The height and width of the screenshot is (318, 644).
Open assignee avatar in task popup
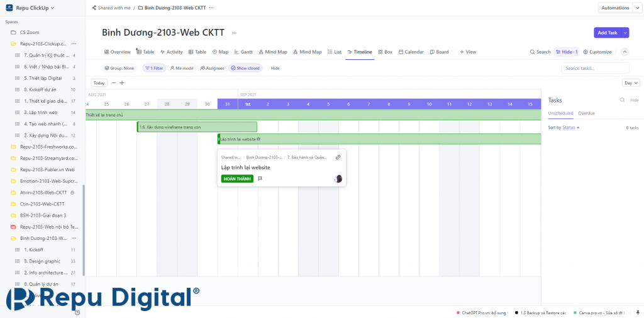coord(338,179)
